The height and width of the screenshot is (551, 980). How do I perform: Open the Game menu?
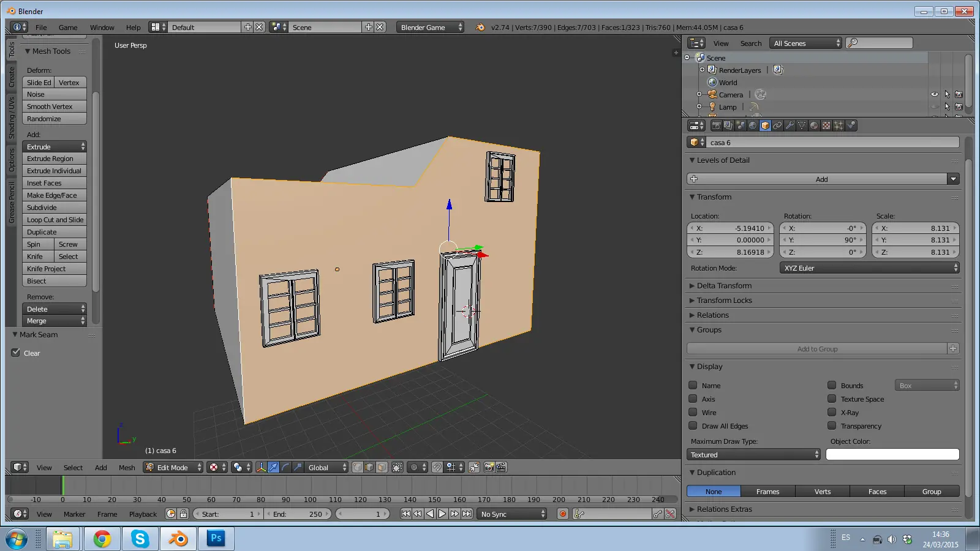[x=68, y=28]
